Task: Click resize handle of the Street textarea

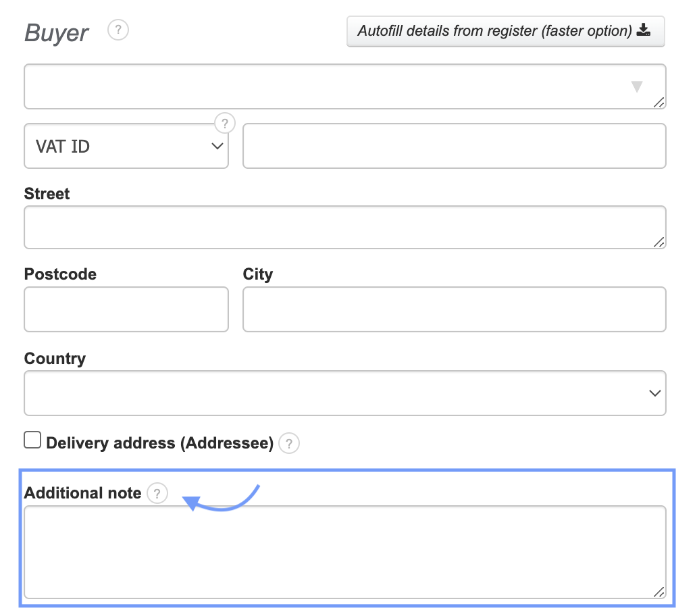Action: click(x=659, y=242)
